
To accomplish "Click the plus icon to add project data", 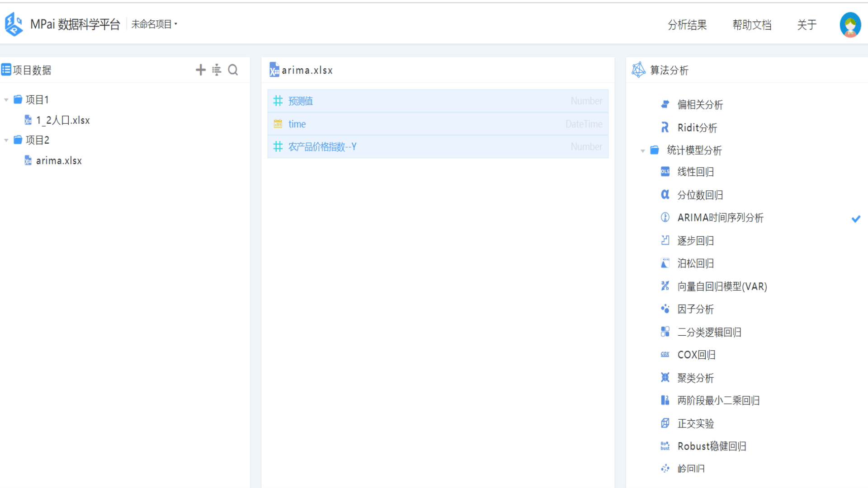I will [200, 70].
